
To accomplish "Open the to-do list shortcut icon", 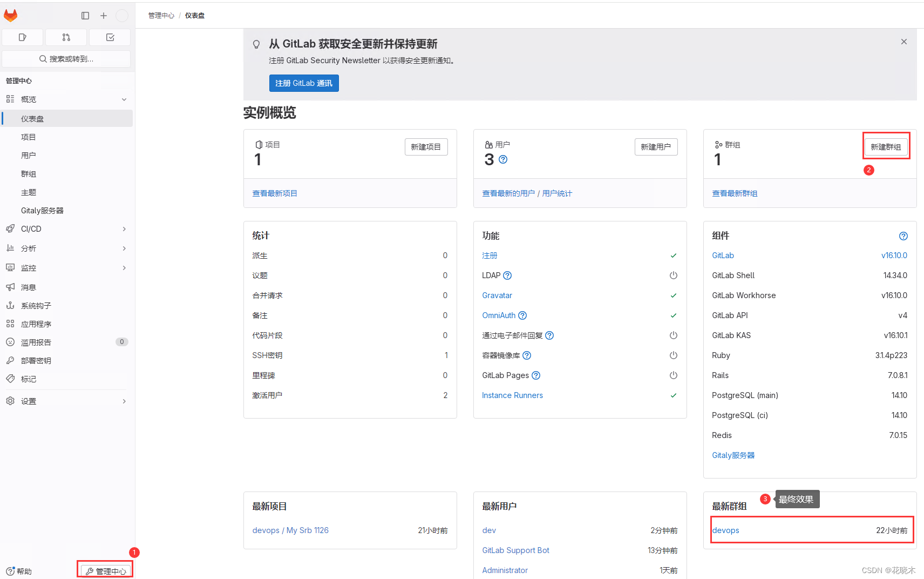I will [x=110, y=37].
